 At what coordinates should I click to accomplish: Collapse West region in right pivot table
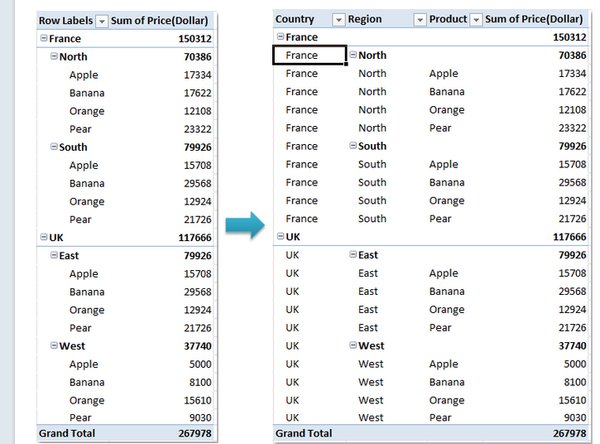coord(353,345)
